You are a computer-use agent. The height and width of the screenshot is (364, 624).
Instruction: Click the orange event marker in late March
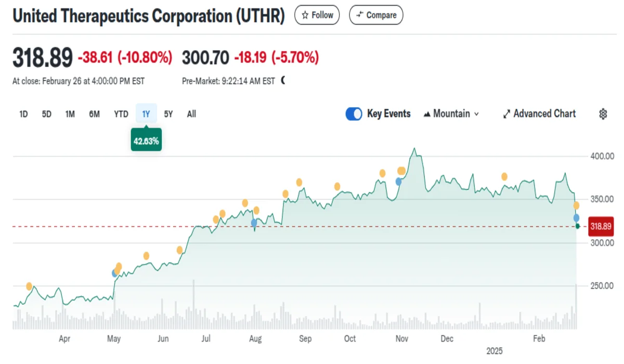29,286
